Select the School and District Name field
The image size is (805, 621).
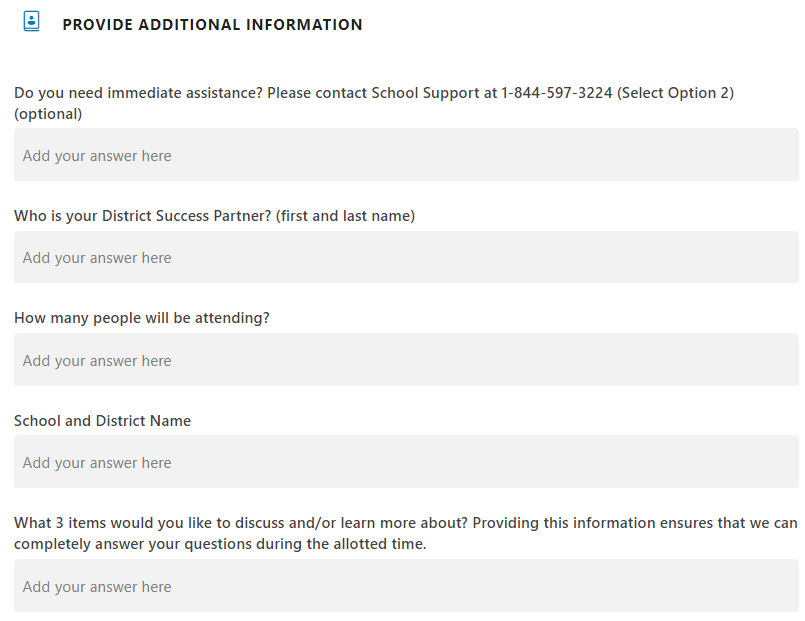(406, 462)
